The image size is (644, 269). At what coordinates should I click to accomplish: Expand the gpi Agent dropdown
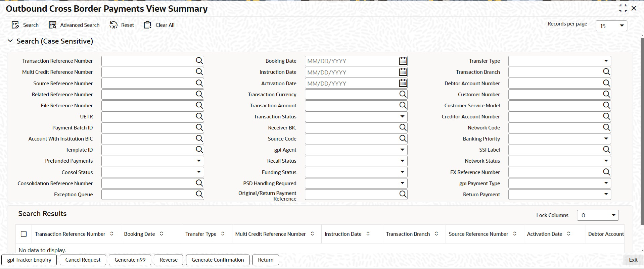tap(356, 150)
